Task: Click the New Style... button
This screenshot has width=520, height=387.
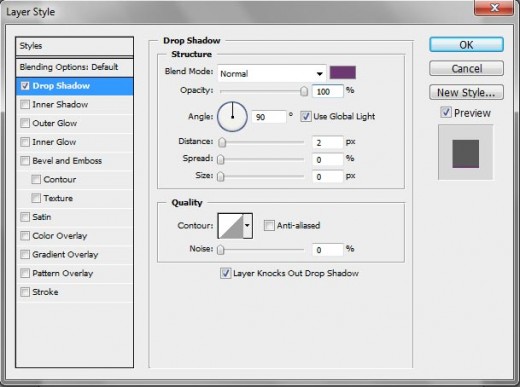Action: click(x=466, y=92)
